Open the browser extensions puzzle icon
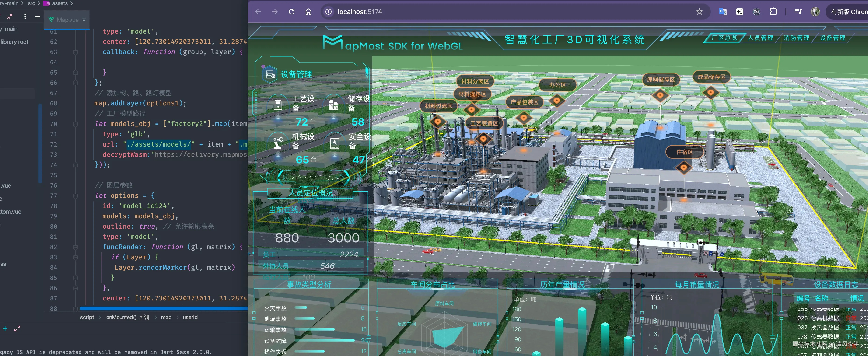 point(773,12)
